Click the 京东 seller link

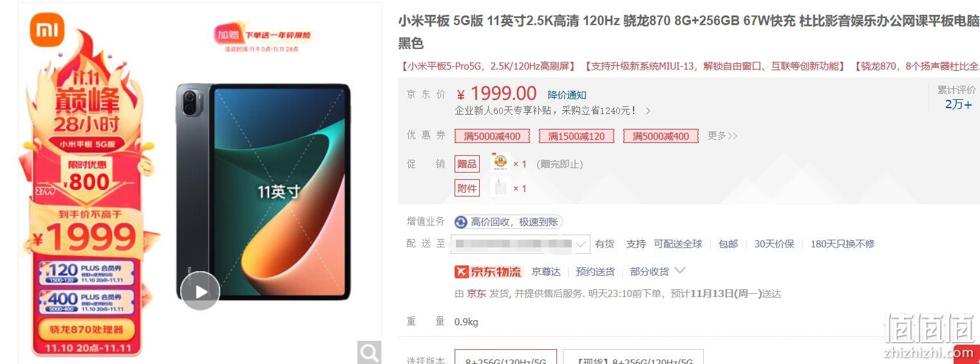click(x=476, y=294)
